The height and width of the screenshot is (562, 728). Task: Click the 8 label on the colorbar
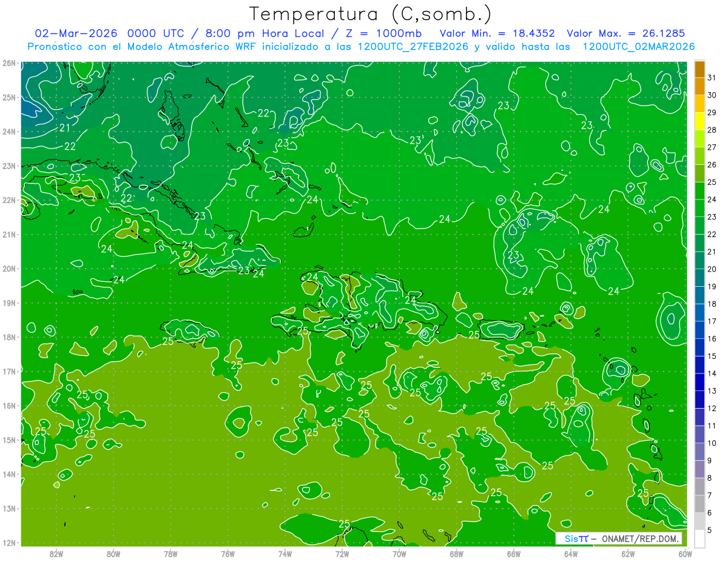(710, 478)
